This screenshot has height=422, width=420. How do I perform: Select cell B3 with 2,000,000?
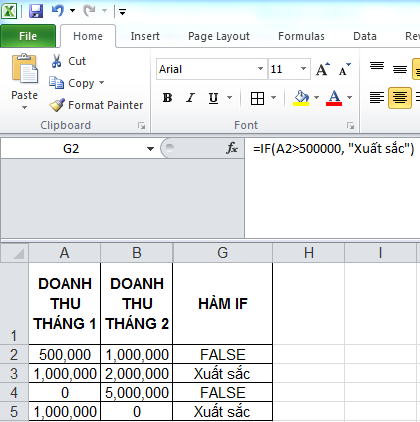point(137,373)
